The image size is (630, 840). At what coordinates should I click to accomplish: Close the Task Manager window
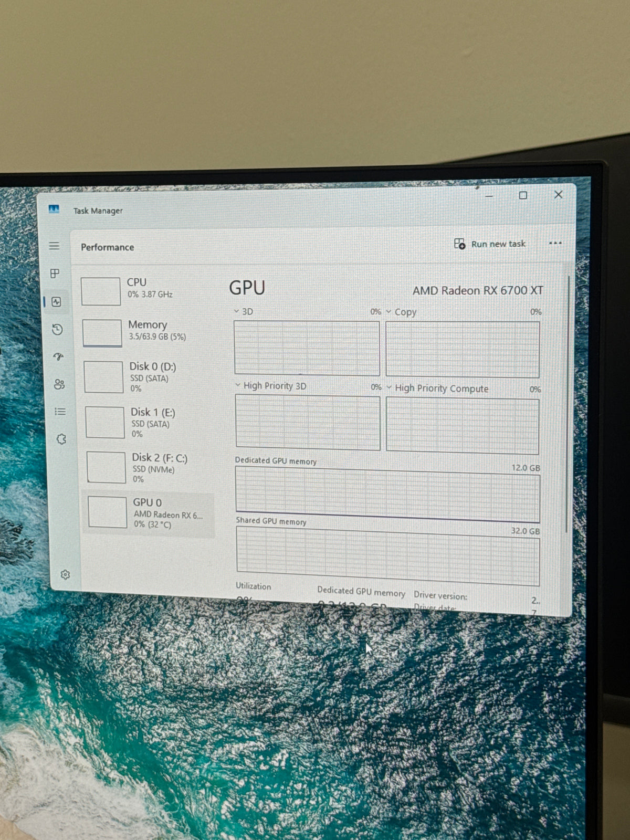coord(559,194)
